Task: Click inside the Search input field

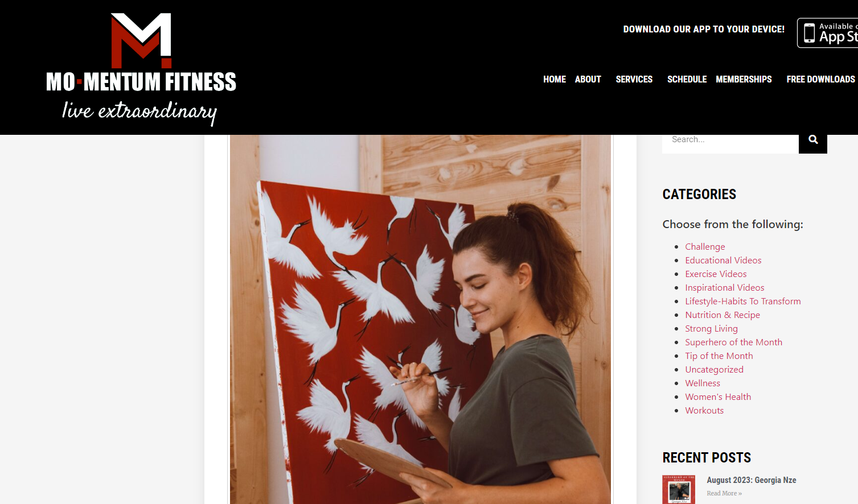Action: (730, 141)
